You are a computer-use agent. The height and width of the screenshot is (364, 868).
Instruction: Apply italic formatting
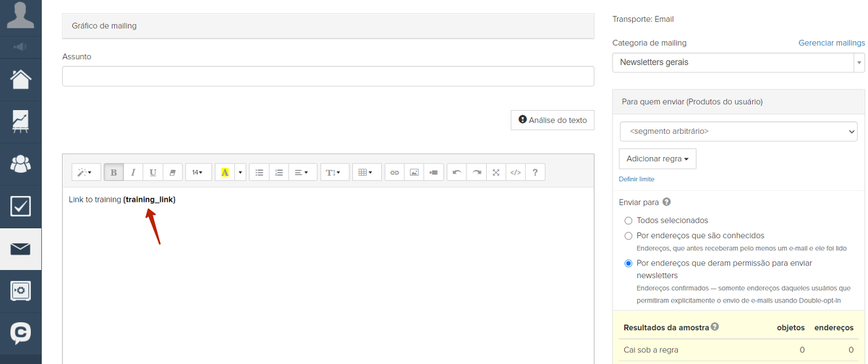[133, 172]
